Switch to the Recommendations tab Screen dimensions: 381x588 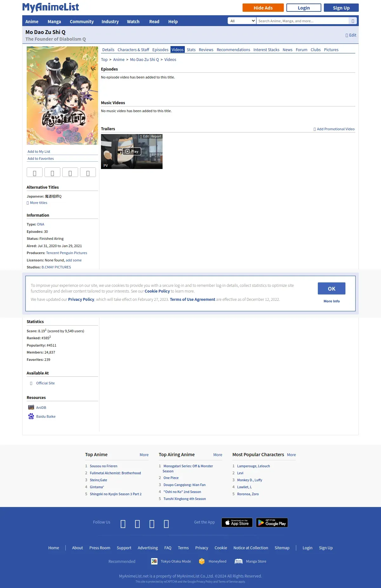tap(233, 50)
